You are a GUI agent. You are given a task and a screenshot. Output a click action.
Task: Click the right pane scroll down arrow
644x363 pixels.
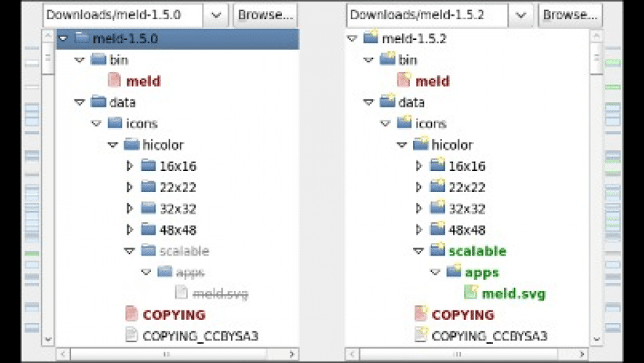click(597, 339)
